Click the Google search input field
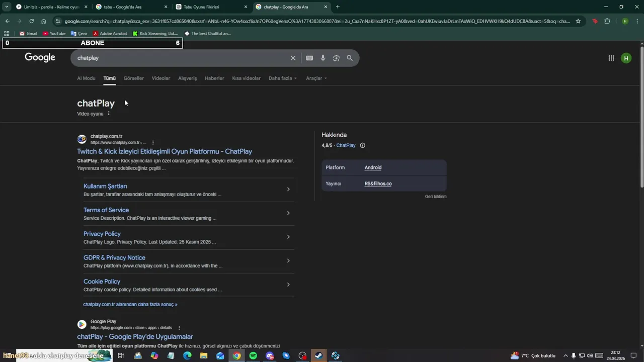Viewport: 644px width, 362px height. pos(181,58)
